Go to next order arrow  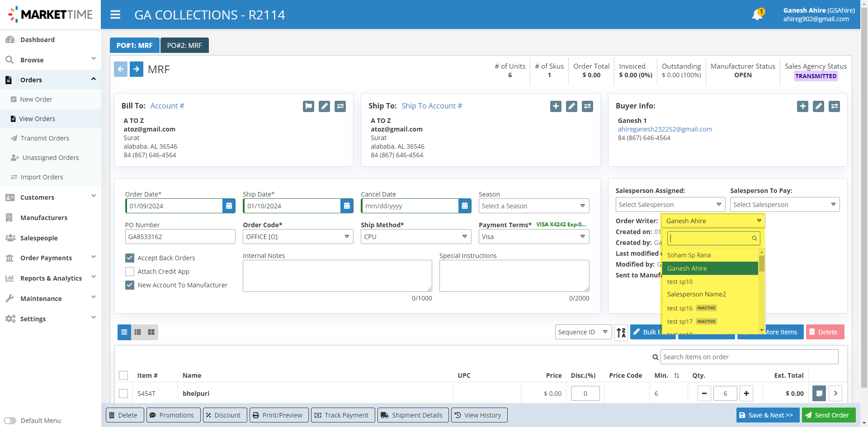click(137, 69)
